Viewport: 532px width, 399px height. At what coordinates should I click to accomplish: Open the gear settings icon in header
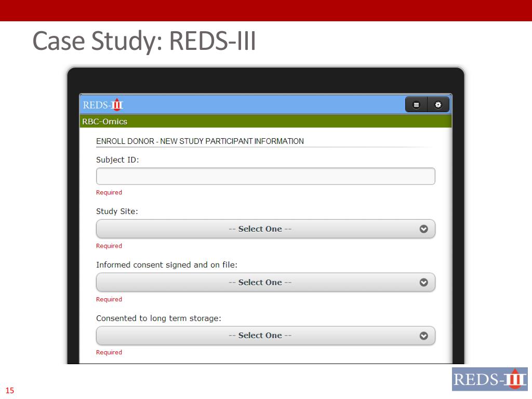click(x=438, y=105)
